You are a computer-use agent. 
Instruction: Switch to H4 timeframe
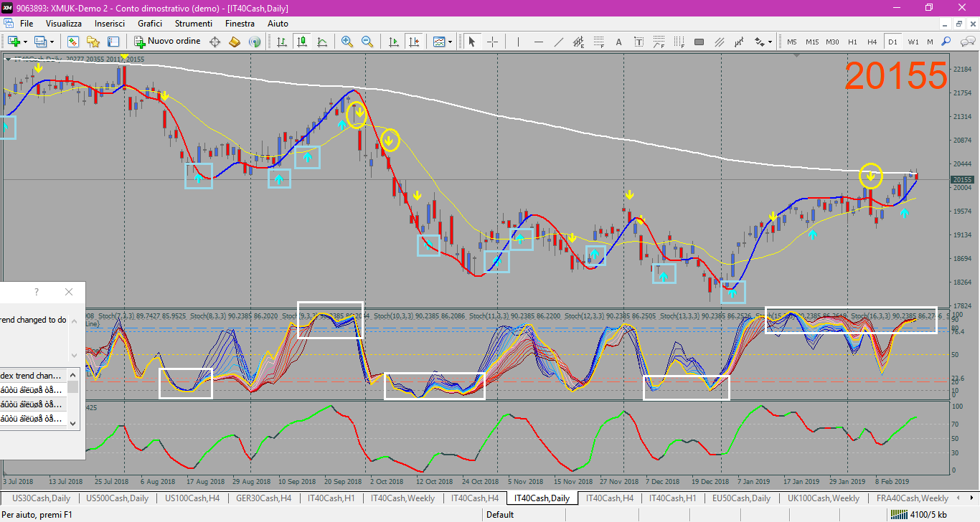pyautogui.click(x=872, y=42)
